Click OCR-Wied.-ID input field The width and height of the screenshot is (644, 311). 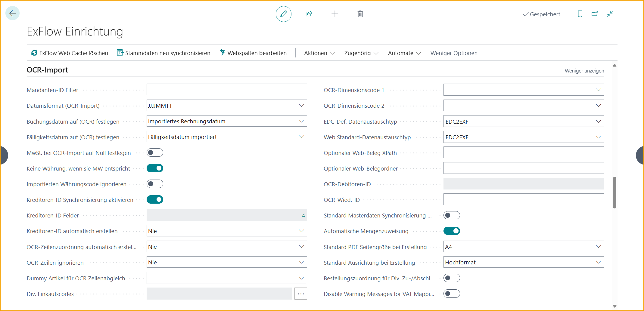(x=524, y=199)
